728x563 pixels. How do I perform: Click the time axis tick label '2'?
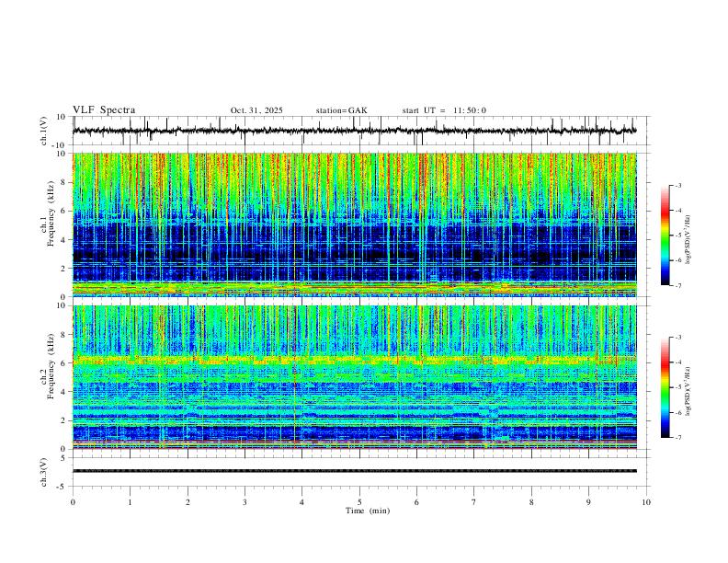[x=188, y=502]
